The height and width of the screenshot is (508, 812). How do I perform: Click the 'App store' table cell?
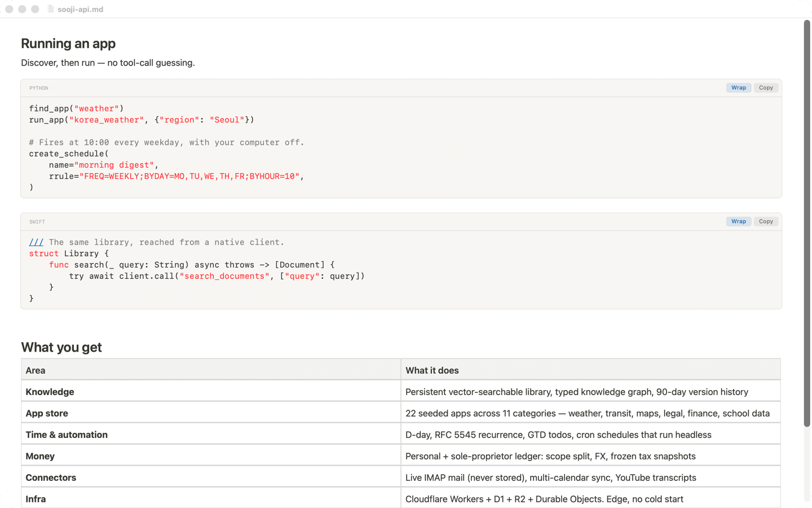click(x=211, y=413)
